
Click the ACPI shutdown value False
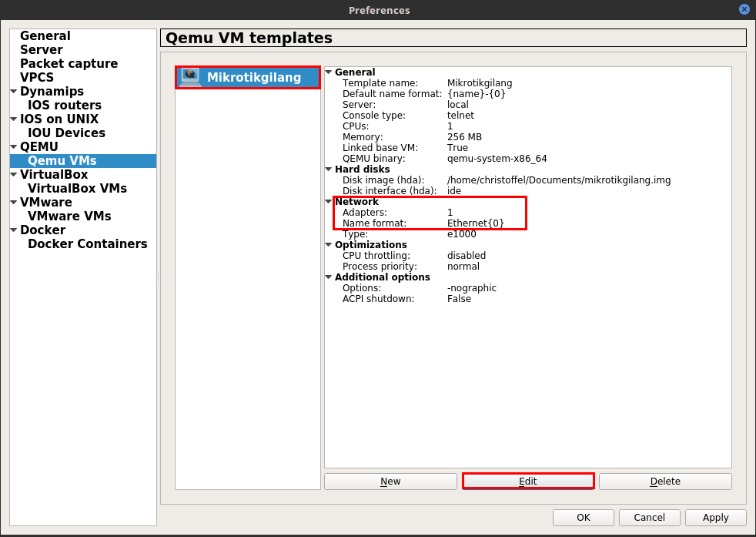(x=459, y=299)
